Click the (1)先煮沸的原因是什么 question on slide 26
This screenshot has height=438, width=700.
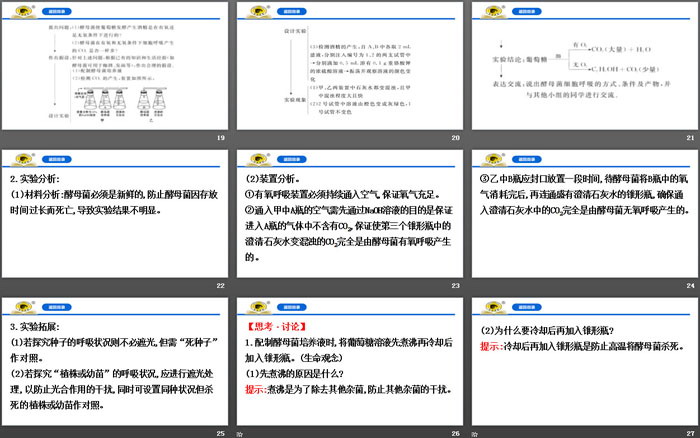click(x=295, y=374)
